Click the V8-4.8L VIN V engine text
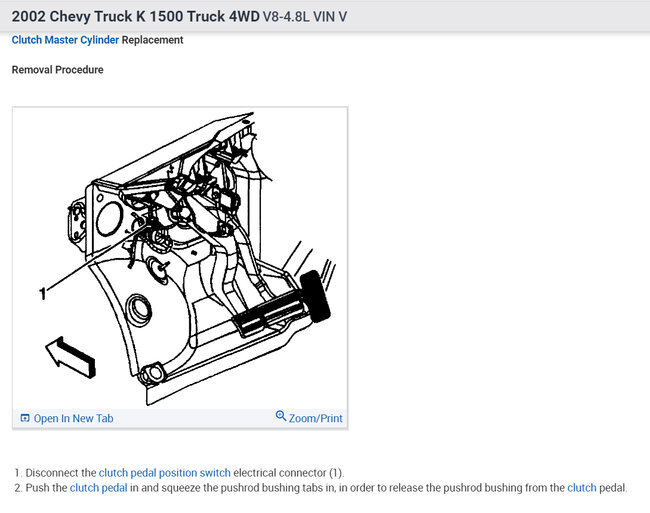Image resolution: width=650 pixels, height=513 pixels. 305,17
